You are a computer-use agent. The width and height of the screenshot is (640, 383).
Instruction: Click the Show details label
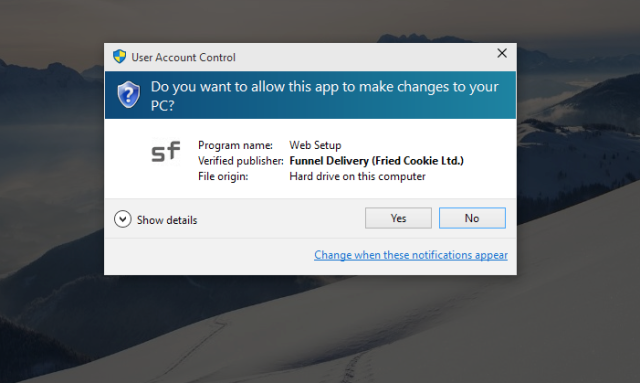167,220
